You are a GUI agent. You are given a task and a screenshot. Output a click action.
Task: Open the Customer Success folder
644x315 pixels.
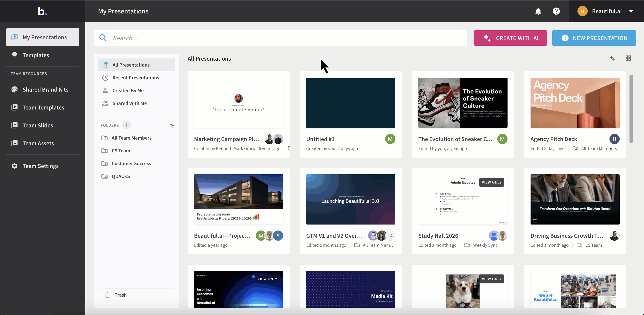point(136,163)
